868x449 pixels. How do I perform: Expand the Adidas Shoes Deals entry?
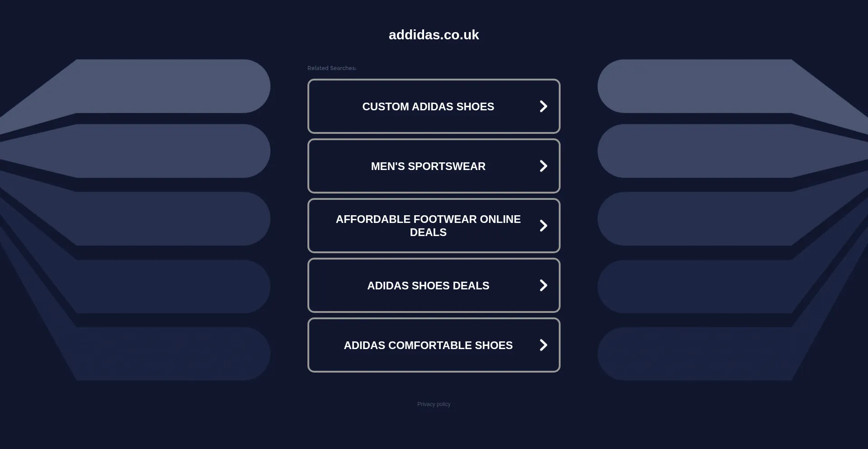pos(428,285)
